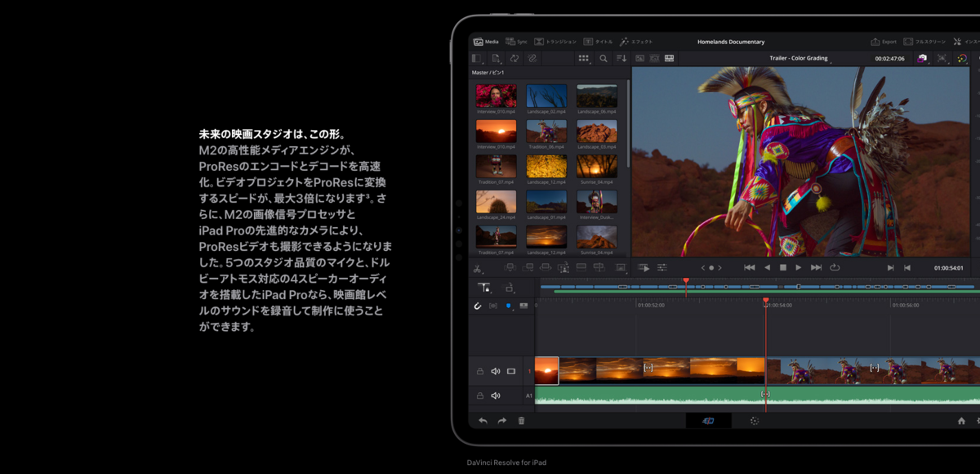Open the media pool search

[x=604, y=59]
